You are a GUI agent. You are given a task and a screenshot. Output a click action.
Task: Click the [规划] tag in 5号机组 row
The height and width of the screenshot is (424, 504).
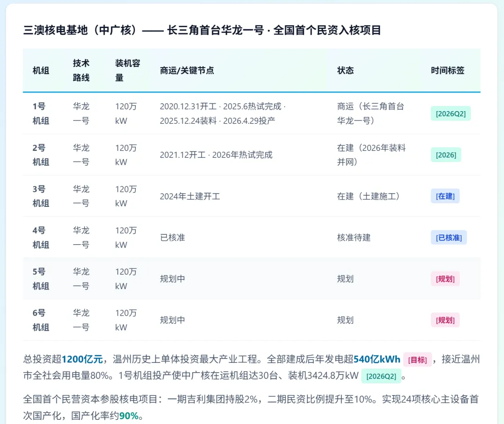pos(445,279)
